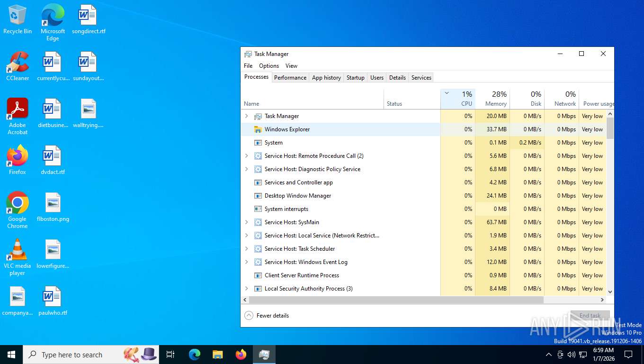Launch Firefox from the taskbar

click(x=241, y=355)
